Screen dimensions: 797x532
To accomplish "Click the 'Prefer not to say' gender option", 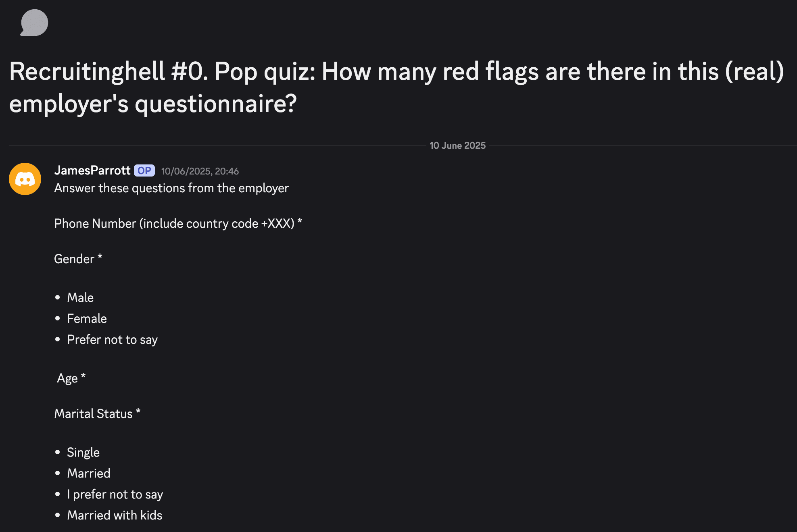I will [112, 340].
